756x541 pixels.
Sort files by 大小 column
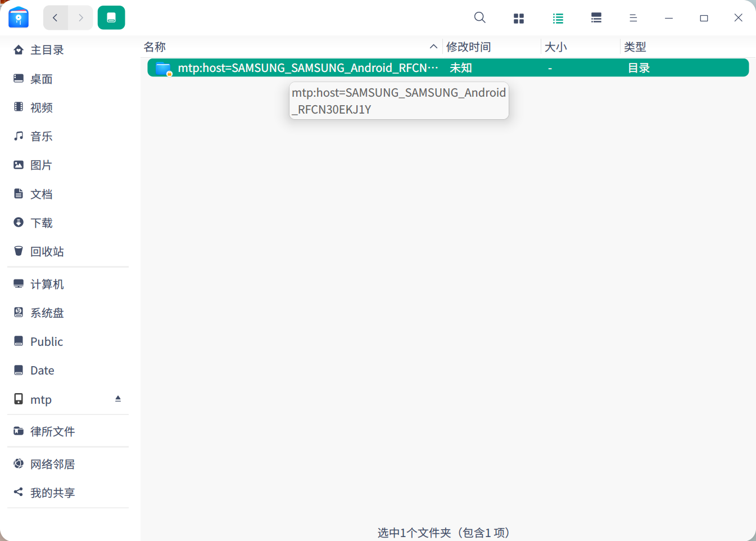point(555,47)
